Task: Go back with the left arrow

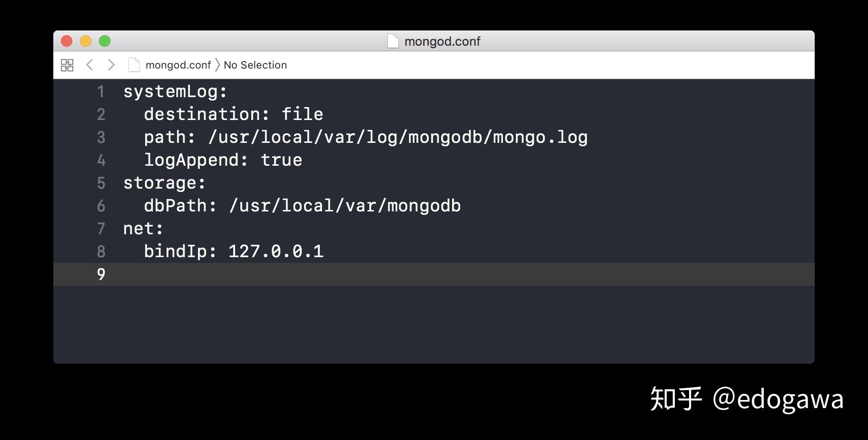Action: [89, 65]
